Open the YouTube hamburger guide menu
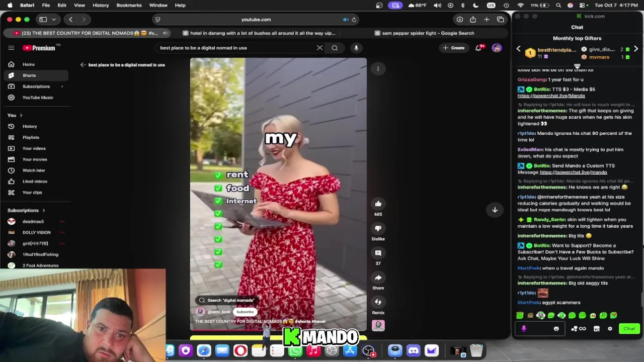644x362 pixels. 11,48
